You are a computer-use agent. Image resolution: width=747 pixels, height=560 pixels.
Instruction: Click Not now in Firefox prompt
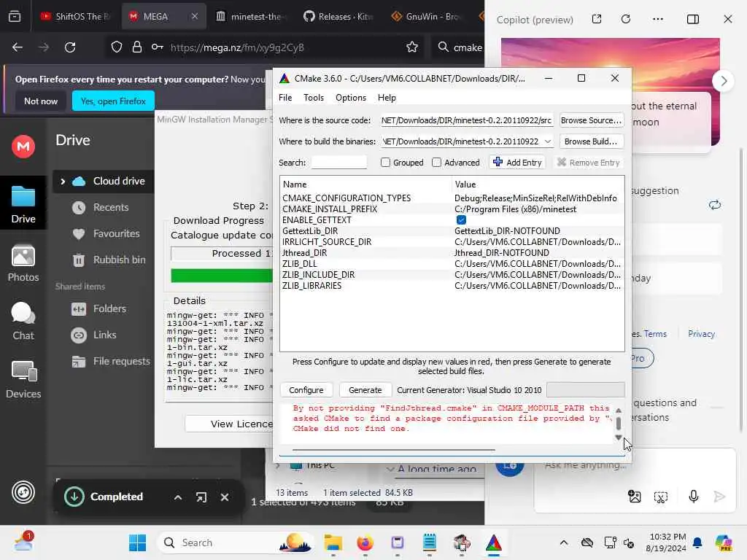[41, 101]
